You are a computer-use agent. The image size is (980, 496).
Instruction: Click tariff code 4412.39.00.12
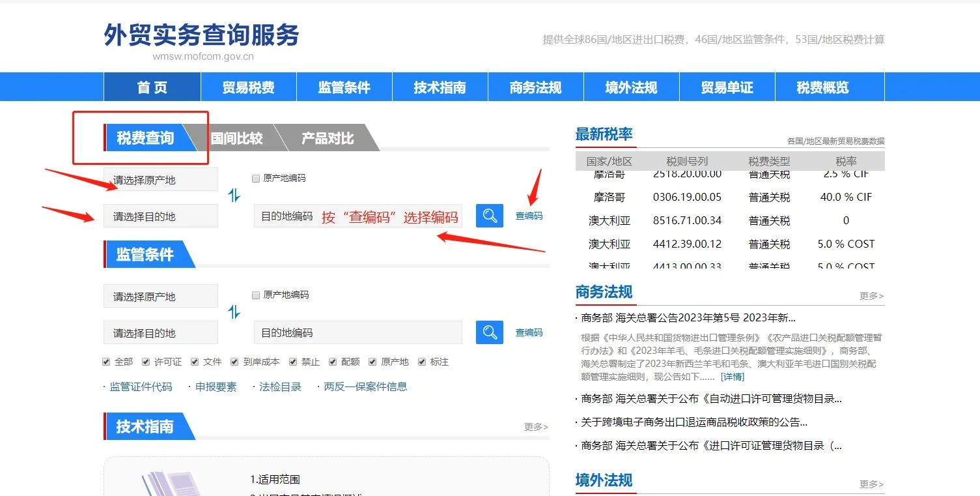687,244
